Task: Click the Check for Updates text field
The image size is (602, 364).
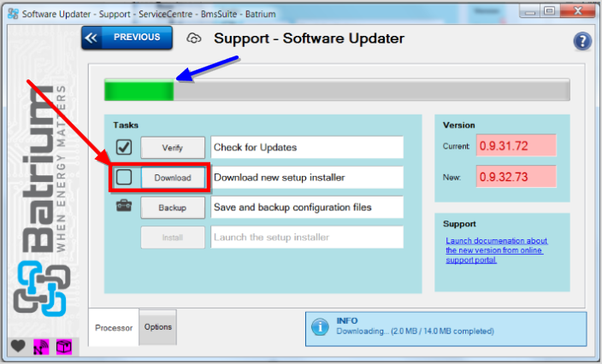Action: coord(307,147)
